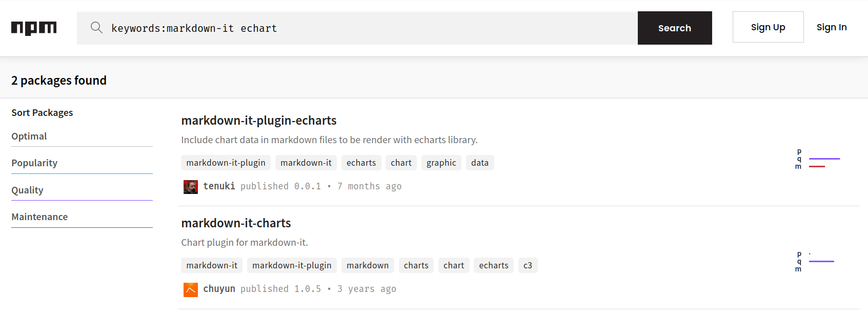Open the markdown-it-charts package page
Image resolution: width=868 pixels, height=313 pixels.
tap(236, 223)
